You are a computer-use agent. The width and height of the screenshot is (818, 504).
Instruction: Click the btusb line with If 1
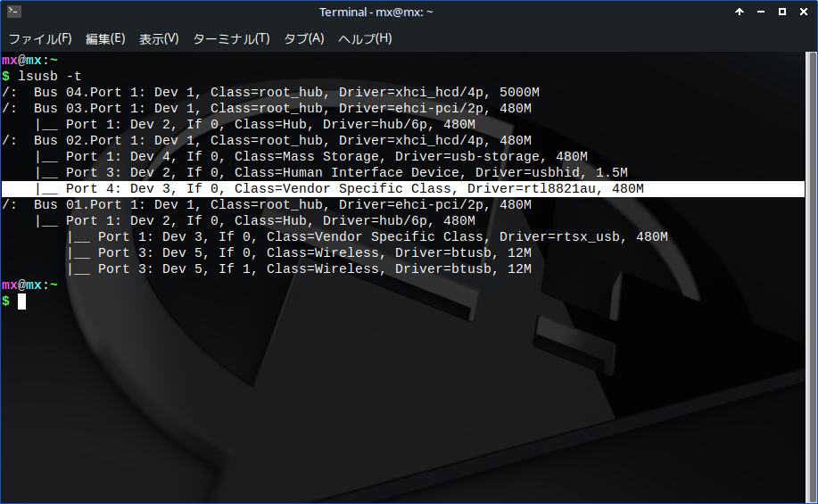point(299,269)
